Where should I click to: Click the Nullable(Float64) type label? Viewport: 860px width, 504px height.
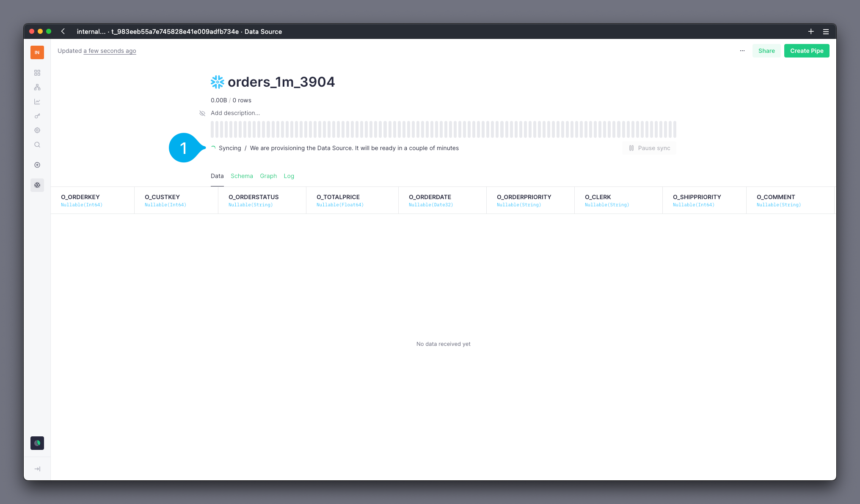340,205
